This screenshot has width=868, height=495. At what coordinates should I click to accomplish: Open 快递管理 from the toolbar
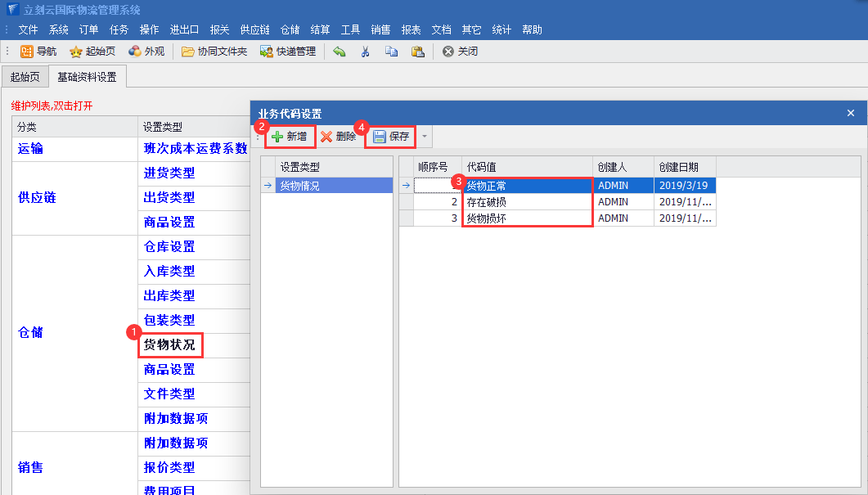pos(288,52)
